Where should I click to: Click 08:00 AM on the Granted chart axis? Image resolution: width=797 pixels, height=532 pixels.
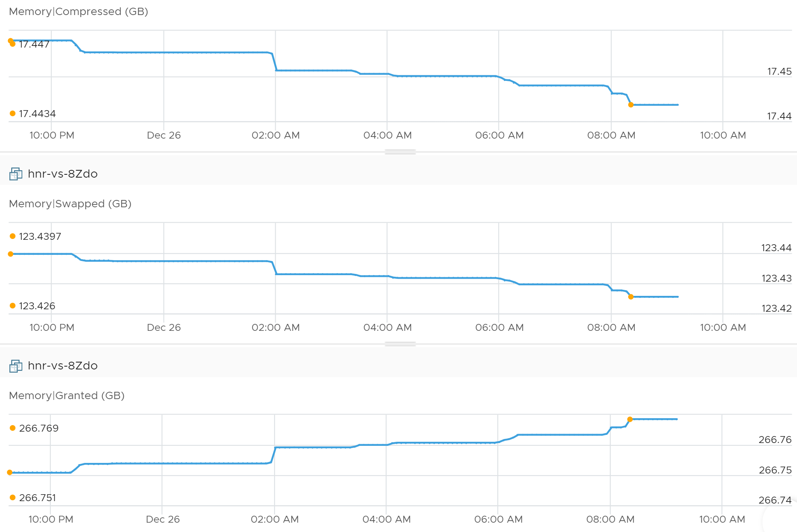610,519
